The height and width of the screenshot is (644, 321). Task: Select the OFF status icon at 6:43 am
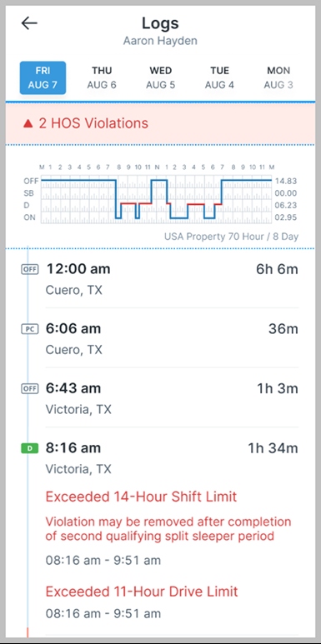[x=29, y=388]
